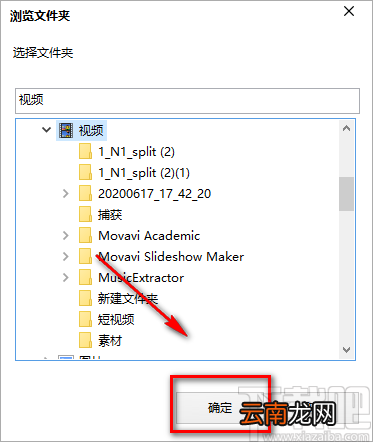Select the Movavi Academic folder name
The width and height of the screenshot is (373, 442).
[x=149, y=236]
